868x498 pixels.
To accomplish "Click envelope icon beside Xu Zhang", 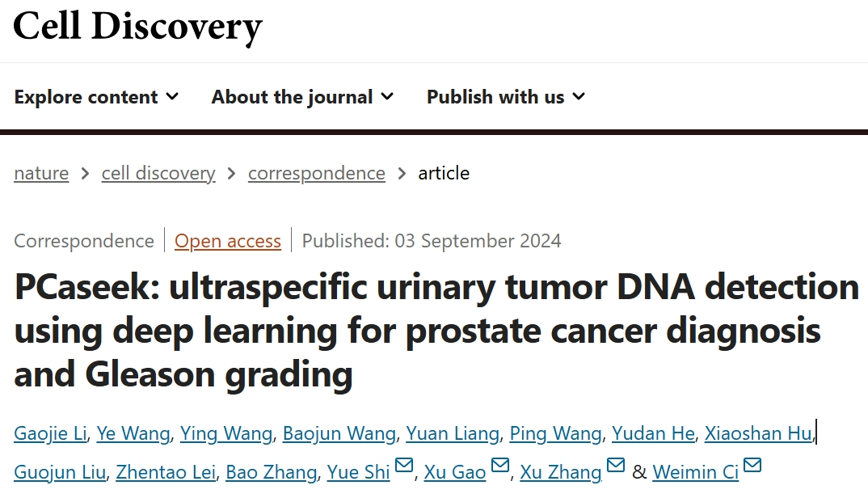I will tap(616, 466).
